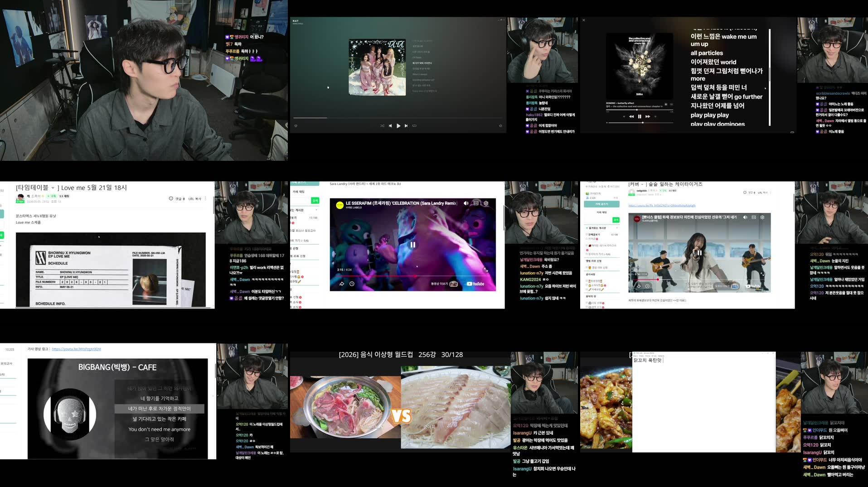
Task: Toggle shuffle in the TATA album player
Action: click(382, 126)
